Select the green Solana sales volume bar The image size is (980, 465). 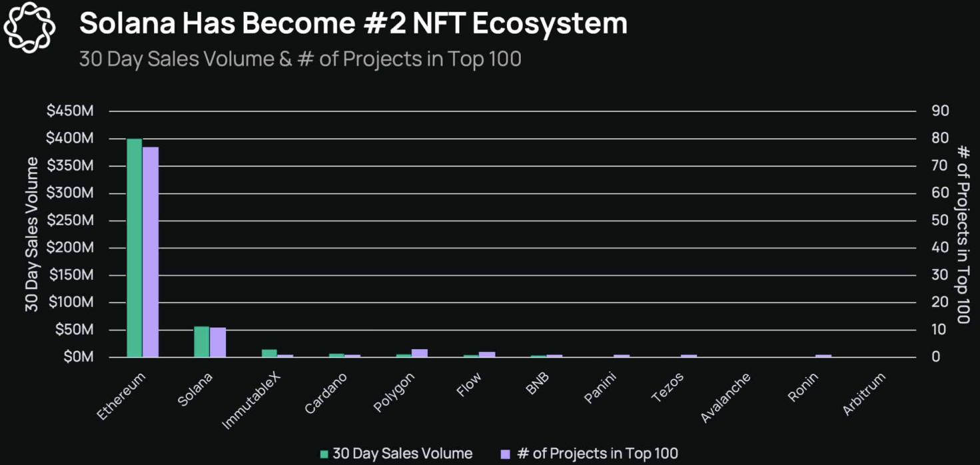click(x=202, y=342)
